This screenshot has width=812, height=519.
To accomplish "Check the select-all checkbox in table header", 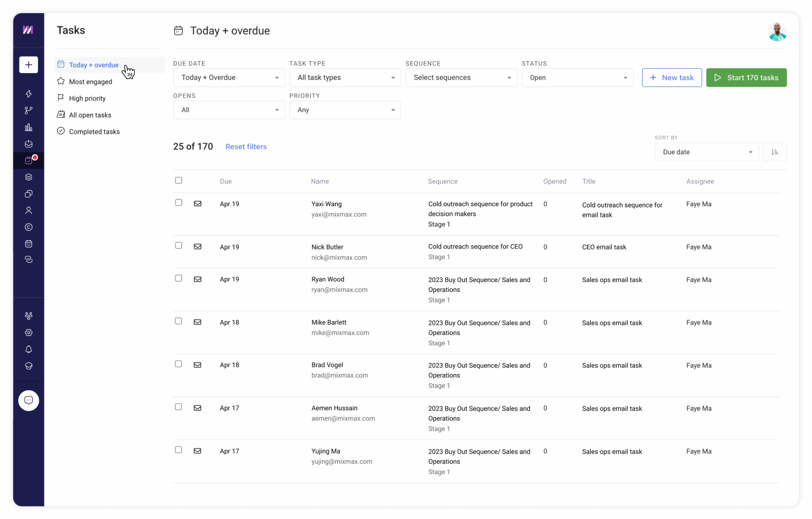I will [179, 180].
